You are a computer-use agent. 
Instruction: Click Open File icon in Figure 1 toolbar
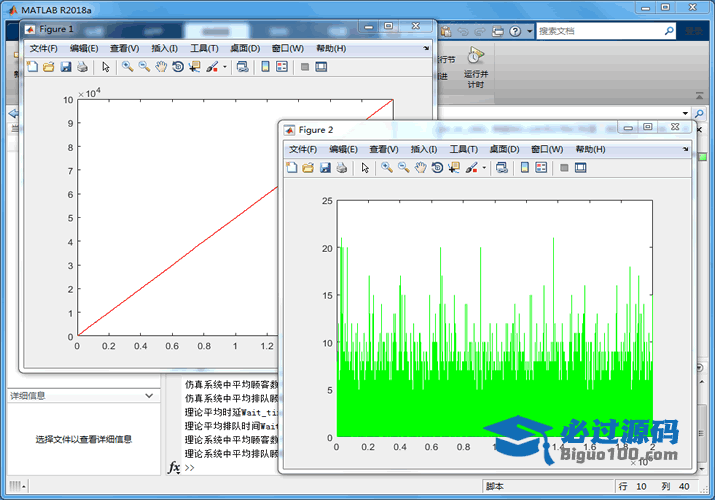pyautogui.click(x=48, y=67)
